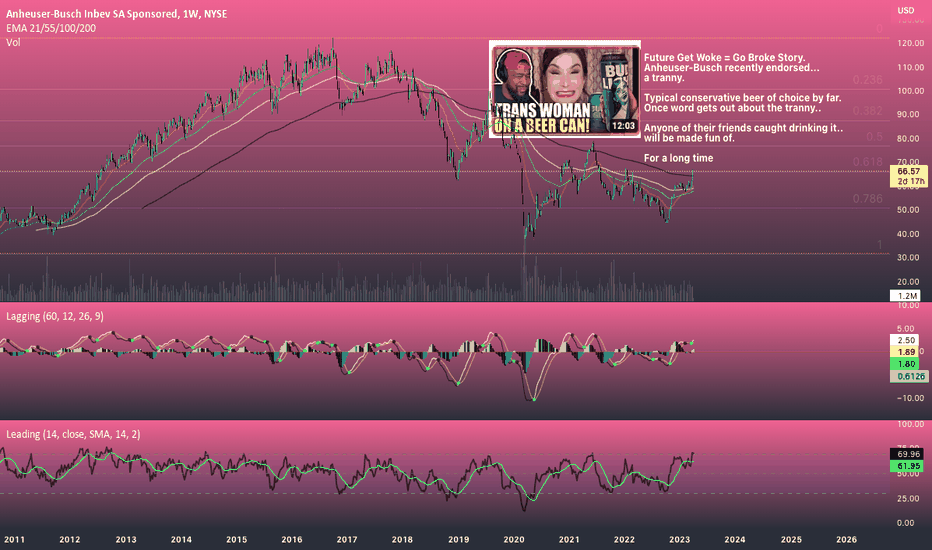Click the 2014 label on time axis
This screenshot has width=932, height=550.
(x=181, y=539)
